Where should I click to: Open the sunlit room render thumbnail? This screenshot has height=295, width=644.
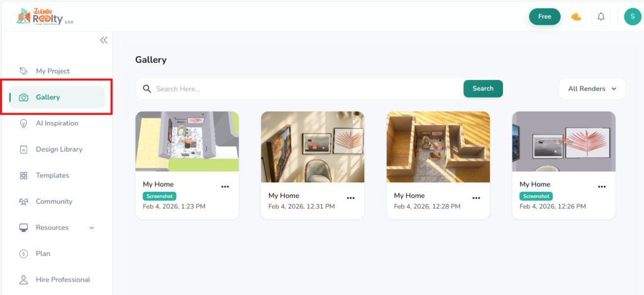[x=313, y=147]
